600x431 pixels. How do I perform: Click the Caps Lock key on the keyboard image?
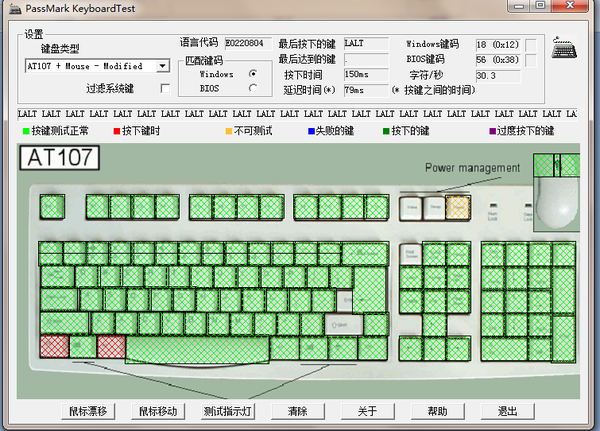point(59,300)
